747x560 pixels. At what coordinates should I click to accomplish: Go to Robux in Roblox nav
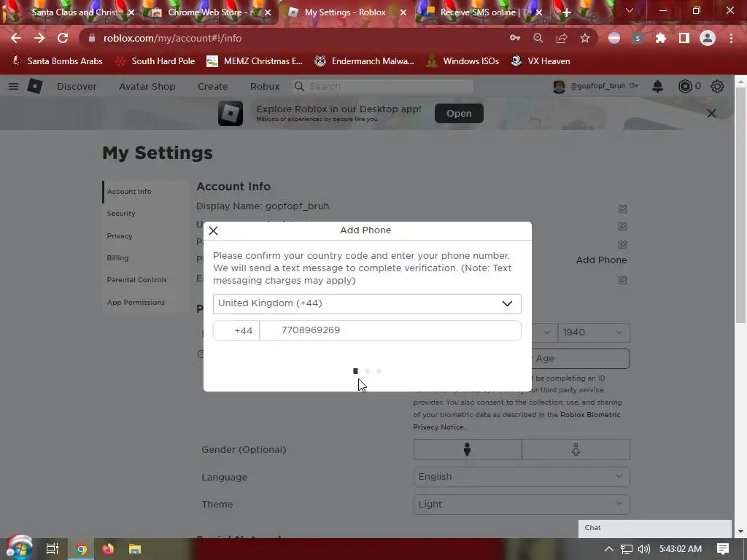[265, 86]
